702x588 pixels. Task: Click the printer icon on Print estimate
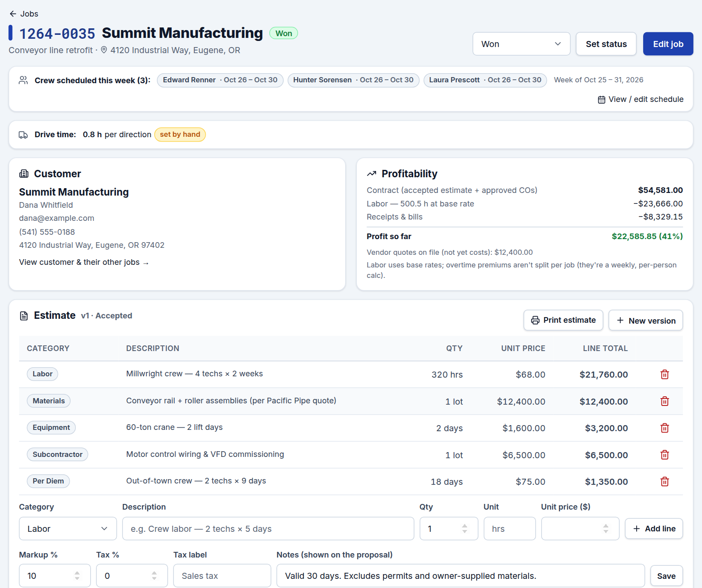pyautogui.click(x=535, y=321)
